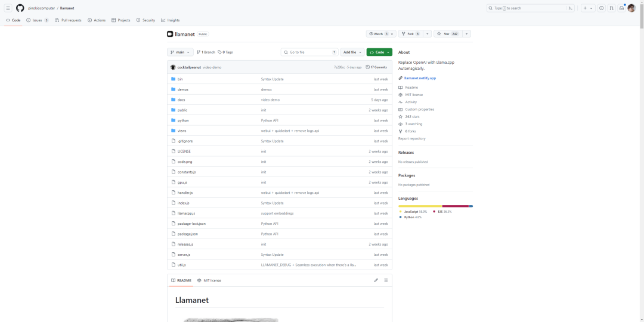Open the green Code dropdown
644x322 pixels.
coord(379,52)
